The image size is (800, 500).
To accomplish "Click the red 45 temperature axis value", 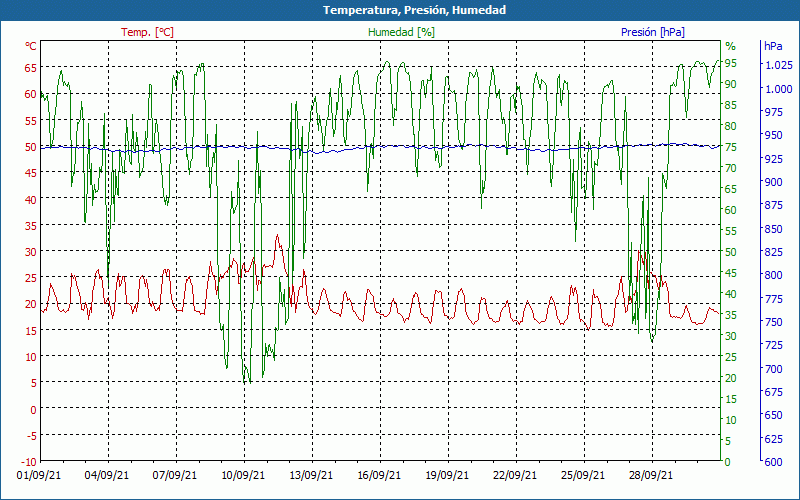I will (31, 173).
